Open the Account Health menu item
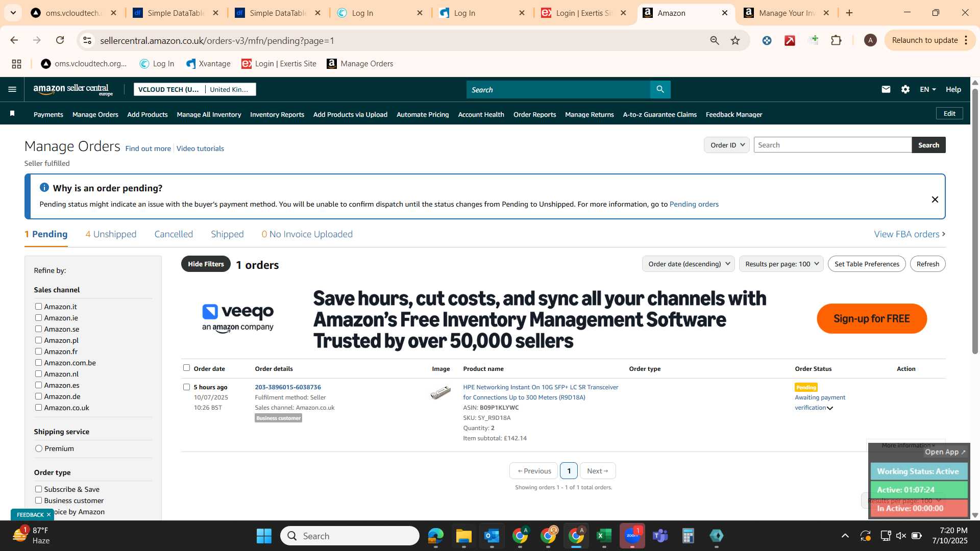This screenshot has width=980, height=551. coord(481,114)
